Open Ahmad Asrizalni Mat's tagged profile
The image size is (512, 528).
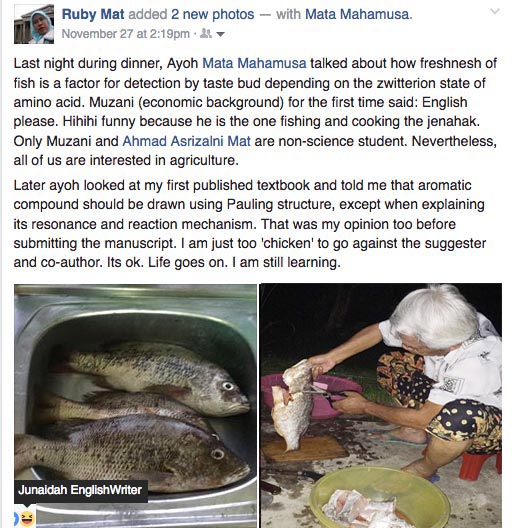187,141
